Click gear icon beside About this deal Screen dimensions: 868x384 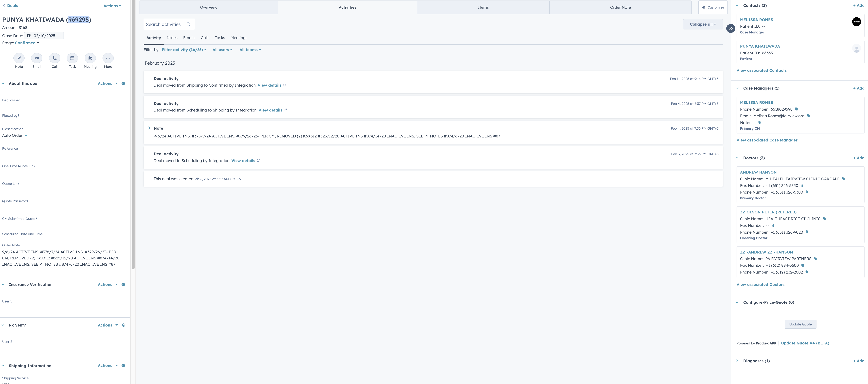[123, 84]
